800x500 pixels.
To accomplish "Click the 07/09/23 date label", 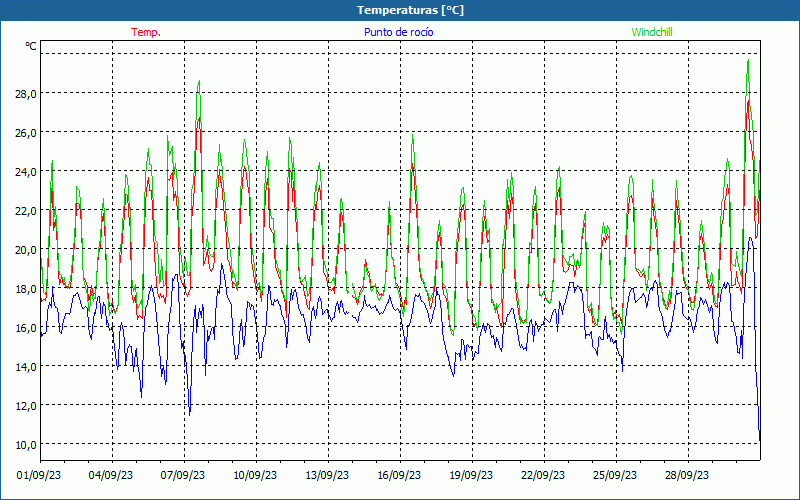I will (183, 475).
